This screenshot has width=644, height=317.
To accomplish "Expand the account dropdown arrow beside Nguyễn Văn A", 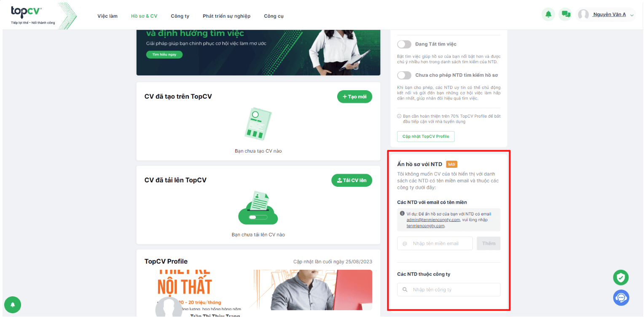I will 631,15.
